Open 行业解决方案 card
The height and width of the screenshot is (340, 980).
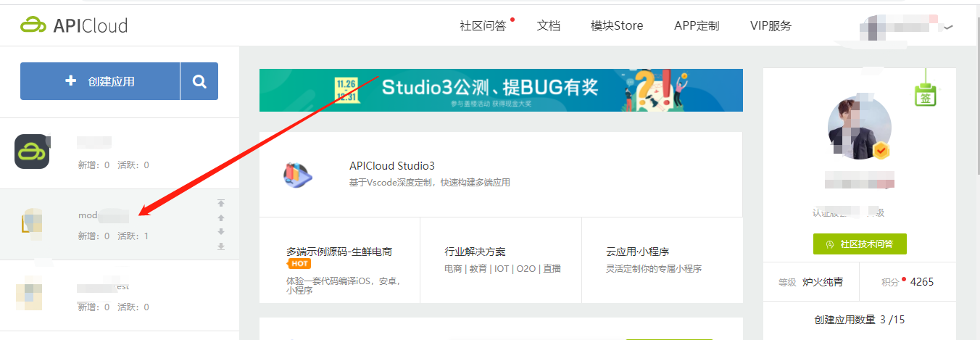tap(501, 260)
